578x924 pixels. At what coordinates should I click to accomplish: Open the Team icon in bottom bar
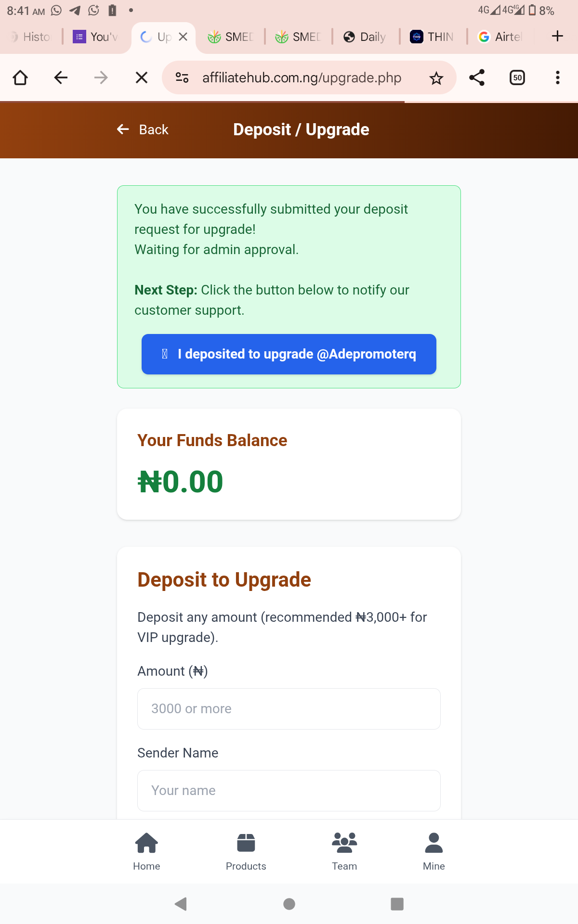click(344, 843)
